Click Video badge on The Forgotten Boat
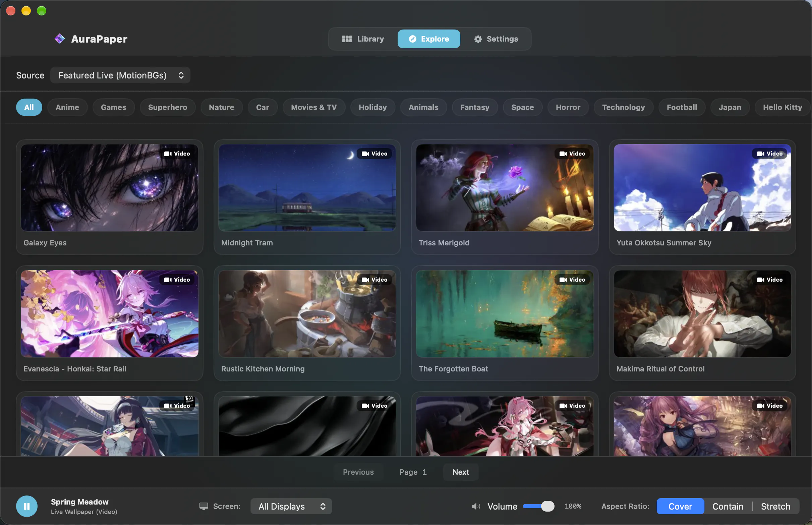 572,280
